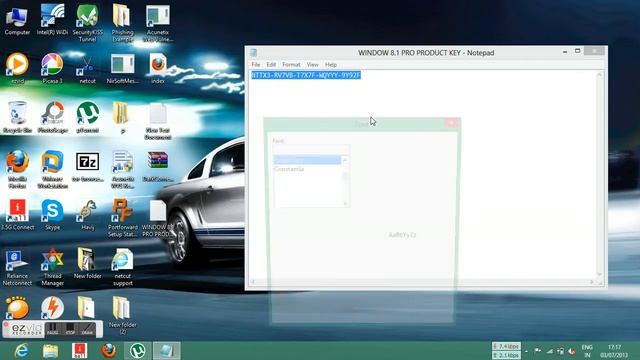Maximize the Notepad window
The width and height of the screenshot is (640, 360).
click(x=578, y=51)
